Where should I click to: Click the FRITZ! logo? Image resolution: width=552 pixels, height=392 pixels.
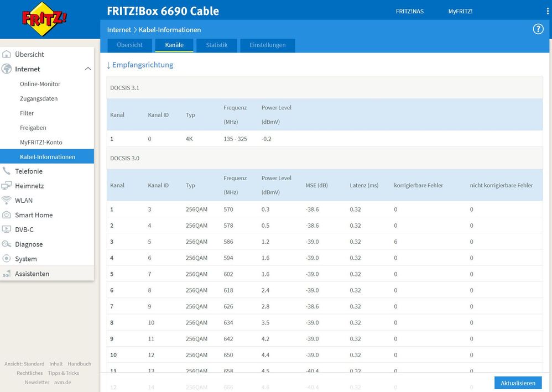point(44,19)
